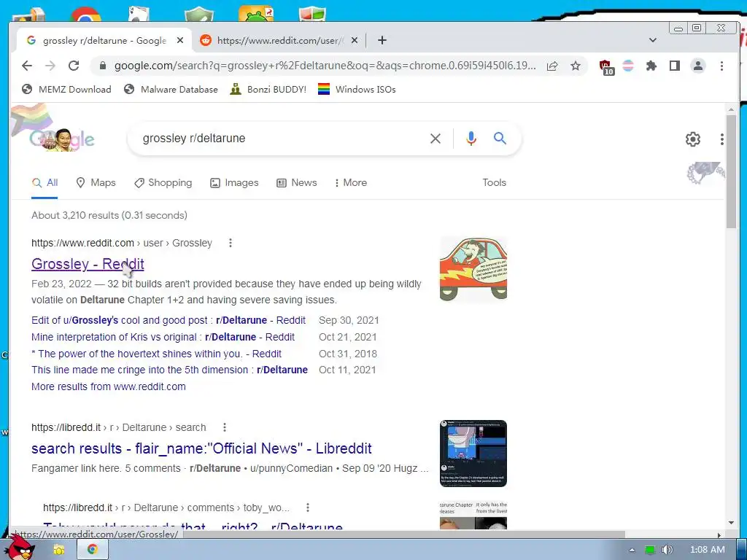Open the Chrome profile avatar
The height and width of the screenshot is (560, 747).
click(698, 66)
